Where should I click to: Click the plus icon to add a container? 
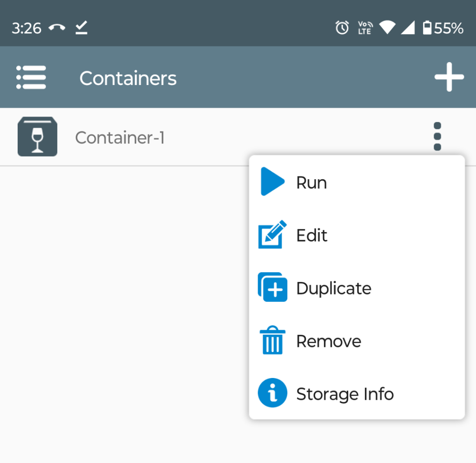tap(449, 77)
